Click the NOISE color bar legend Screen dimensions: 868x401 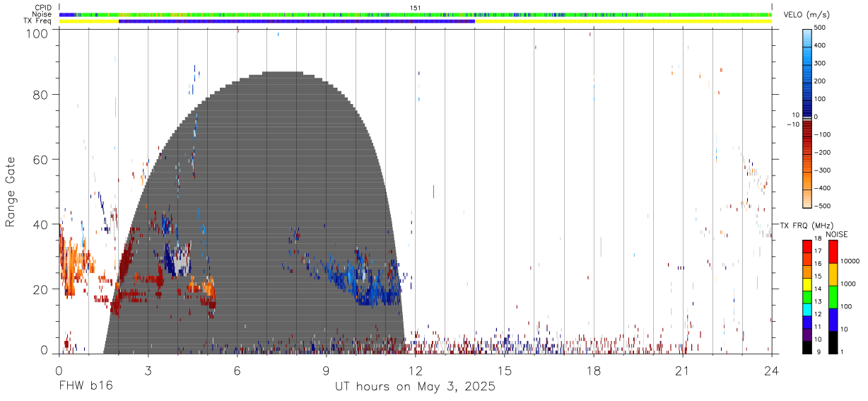point(833,297)
